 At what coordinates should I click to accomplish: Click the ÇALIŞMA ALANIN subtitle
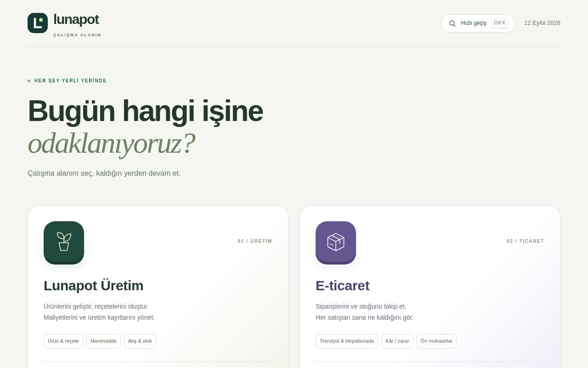coord(77,35)
